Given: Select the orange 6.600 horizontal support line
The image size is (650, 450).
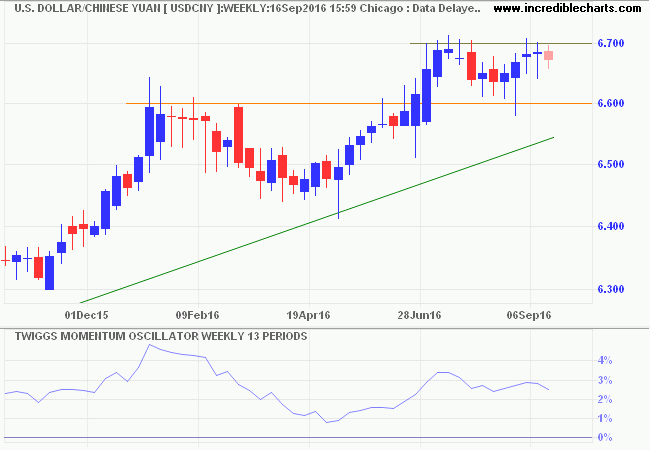Looking at the screenshot, I should tap(359, 104).
